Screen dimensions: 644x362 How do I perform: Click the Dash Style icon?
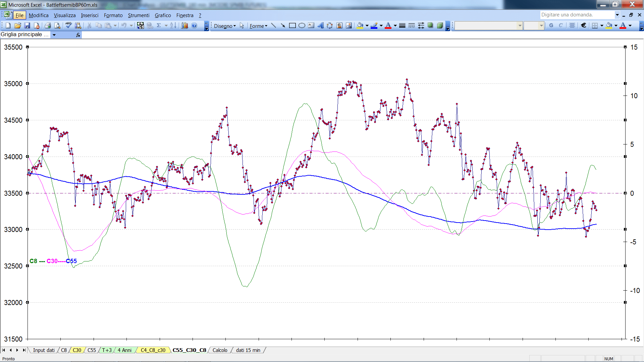pos(412,25)
